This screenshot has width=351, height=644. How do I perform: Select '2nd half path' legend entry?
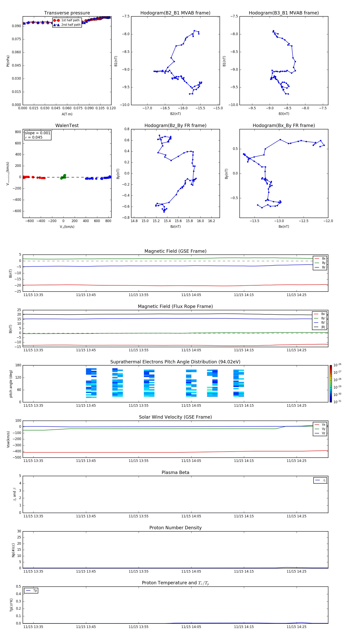(67, 25)
